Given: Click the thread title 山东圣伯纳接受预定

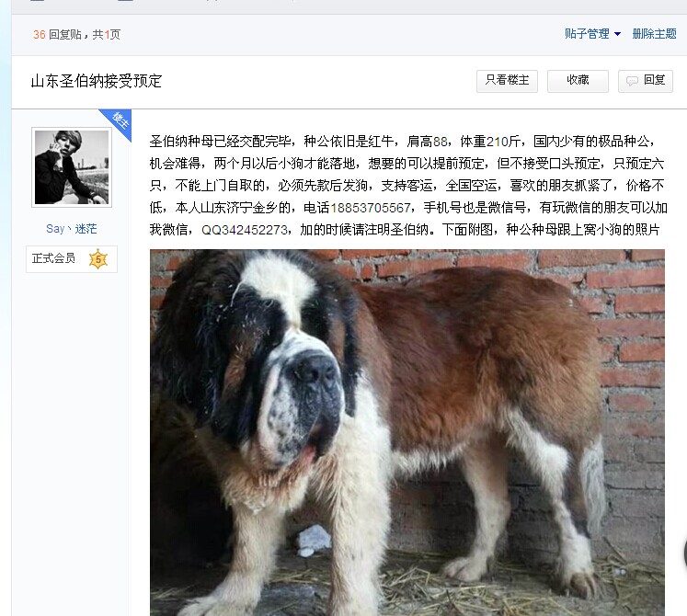Looking at the screenshot, I should [97, 82].
